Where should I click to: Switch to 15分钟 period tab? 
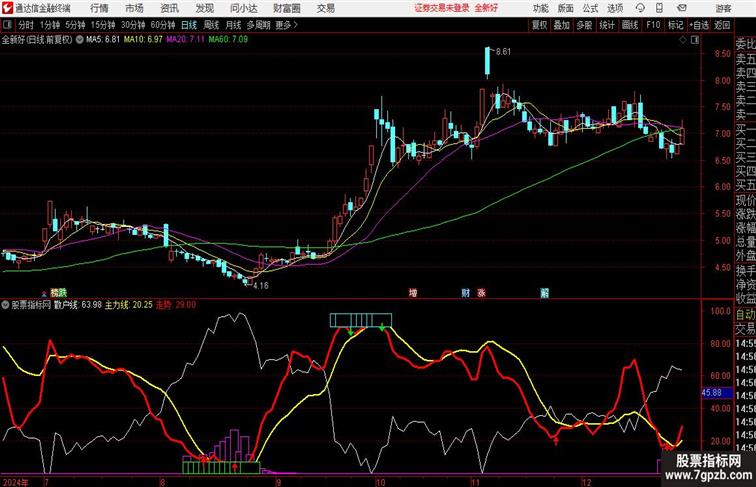[x=103, y=25]
